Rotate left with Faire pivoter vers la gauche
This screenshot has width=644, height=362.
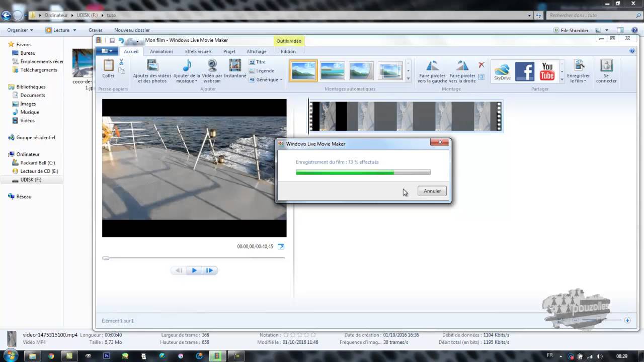click(432, 71)
